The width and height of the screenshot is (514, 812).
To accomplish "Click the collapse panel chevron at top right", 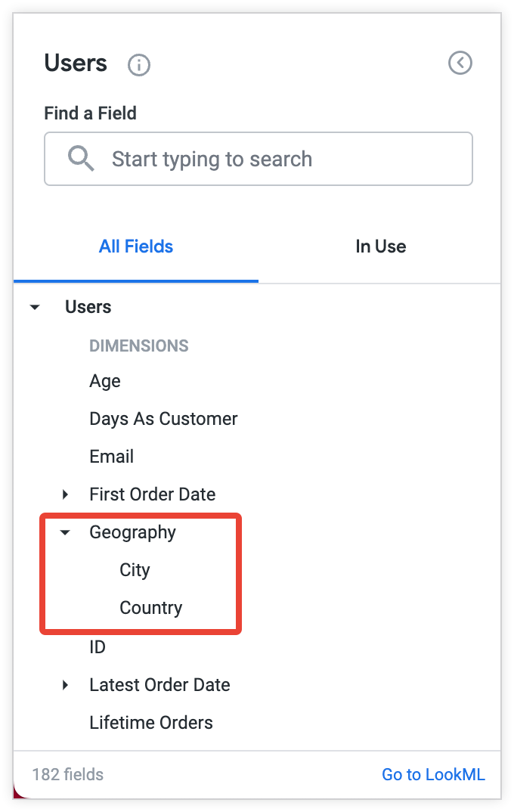I will [x=460, y=64].
